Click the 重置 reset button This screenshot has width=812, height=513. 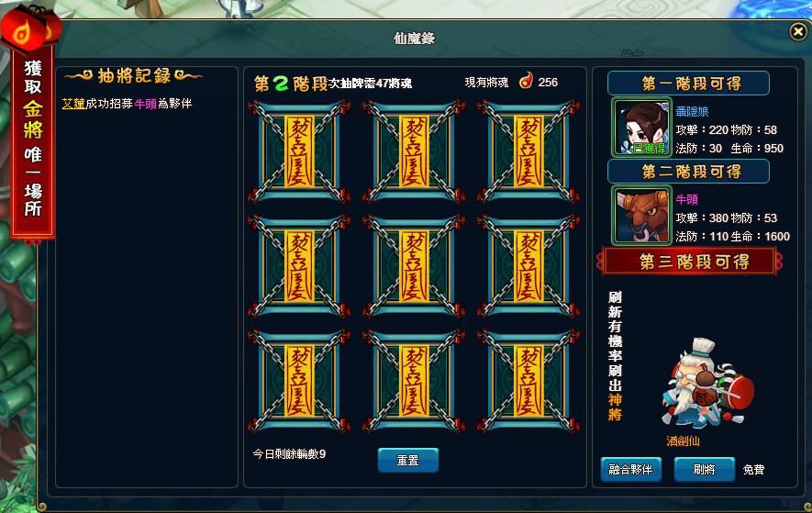click(x=408, y=460)
